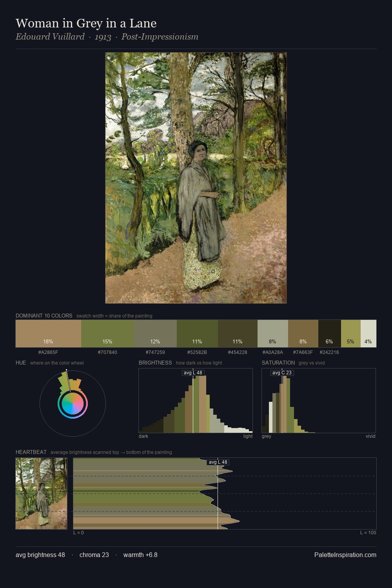Click the "grey" axis label
Viewport: 392px width, 588px height.
pyautogui.click(x=267, y=436)
